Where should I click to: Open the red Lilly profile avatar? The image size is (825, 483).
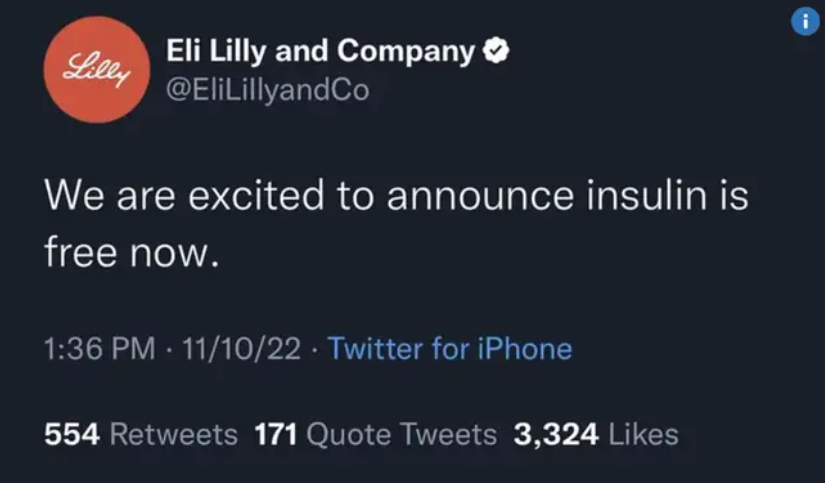(x=97, y=69)
